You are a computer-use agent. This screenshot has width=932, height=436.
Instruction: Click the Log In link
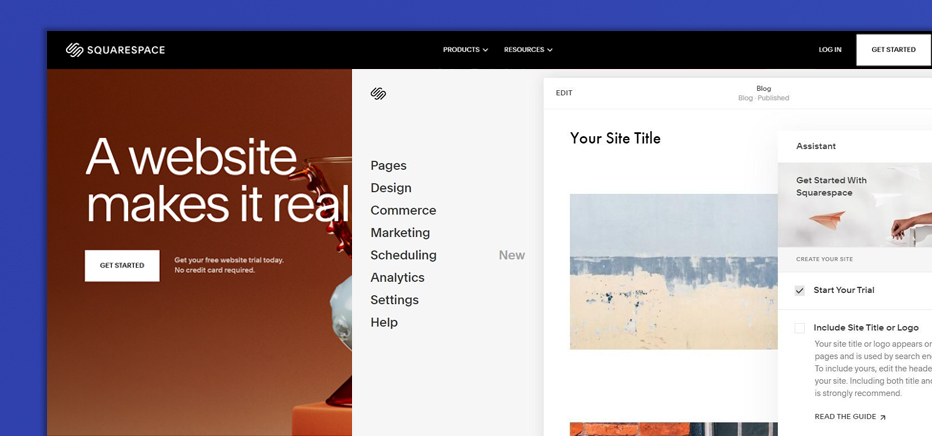pyautogui.click(x=830, y=50)
